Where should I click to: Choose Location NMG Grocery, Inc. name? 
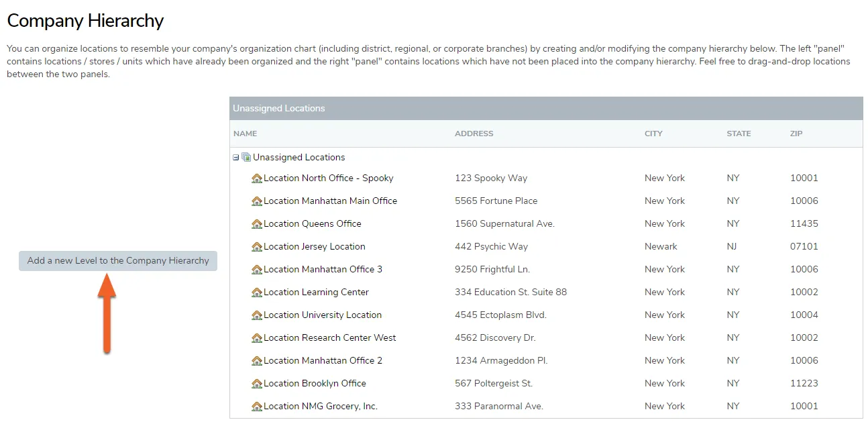point(321,407)
